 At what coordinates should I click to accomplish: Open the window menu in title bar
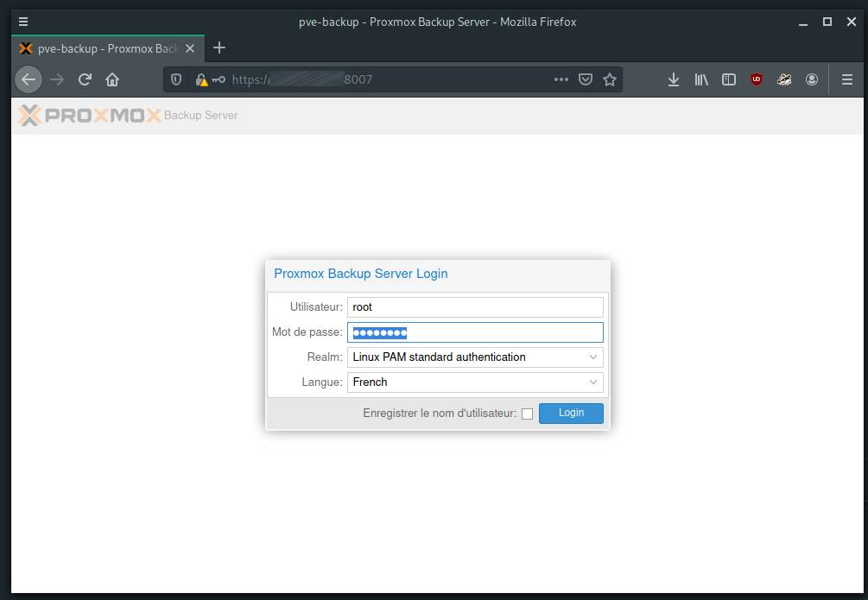[23, 22]
